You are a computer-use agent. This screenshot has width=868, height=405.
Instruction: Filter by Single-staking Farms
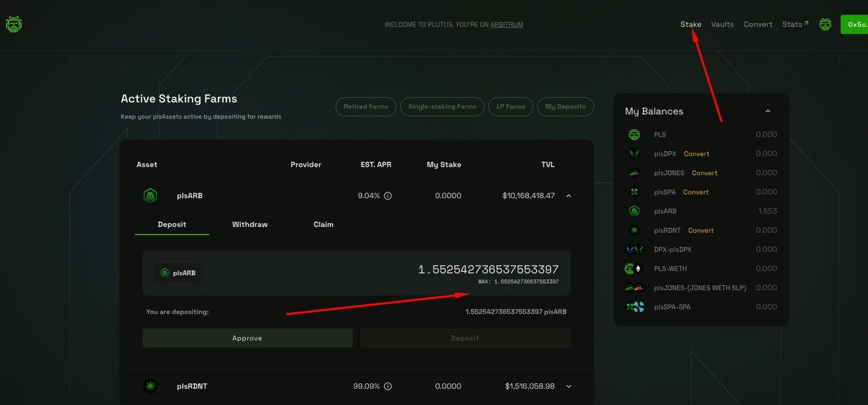(x=442, y=106)
